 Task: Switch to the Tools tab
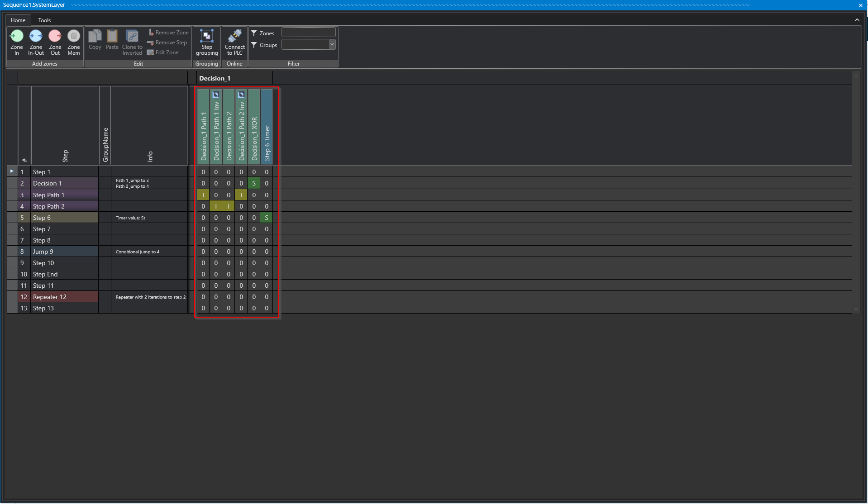[x=44, y=20]
